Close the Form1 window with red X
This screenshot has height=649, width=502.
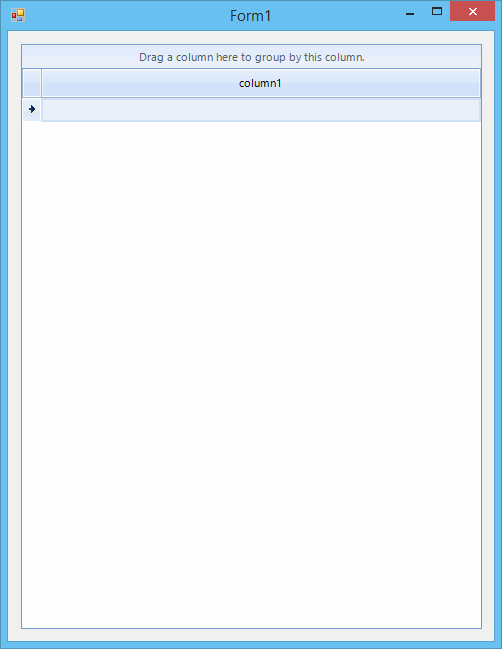tap(472, 11)
